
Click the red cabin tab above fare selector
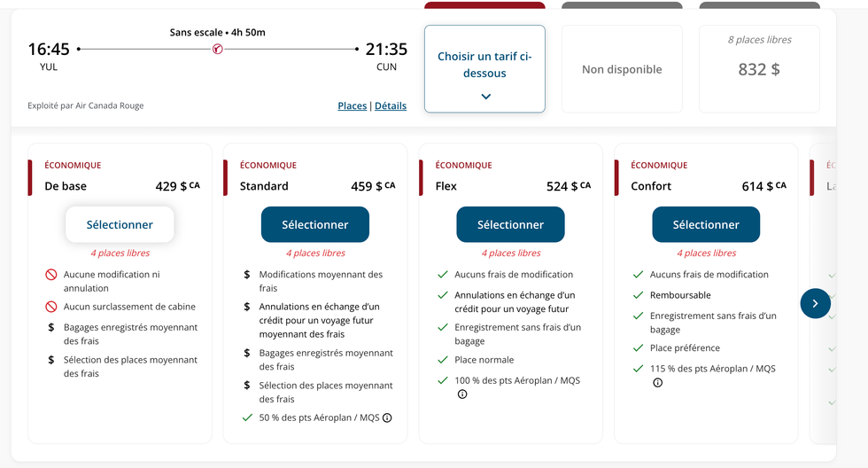point(484,5)
